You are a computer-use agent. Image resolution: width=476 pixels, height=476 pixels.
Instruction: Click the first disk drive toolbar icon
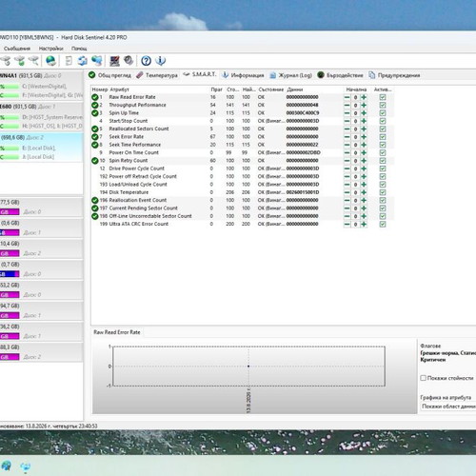6,60
